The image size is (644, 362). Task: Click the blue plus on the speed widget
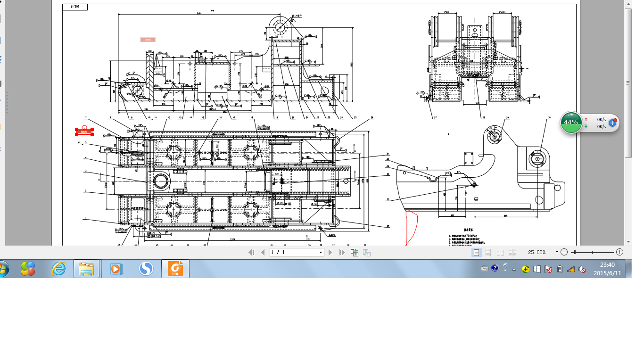(612, 123)
